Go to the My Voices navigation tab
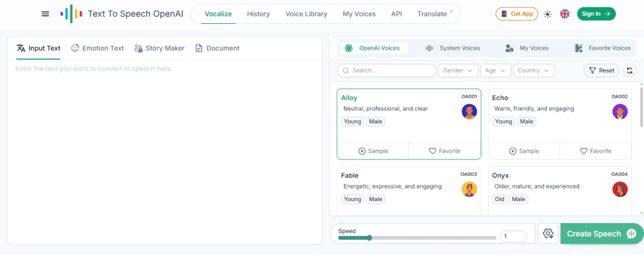Viewport: 644px width, 255px height. [359, 14]
